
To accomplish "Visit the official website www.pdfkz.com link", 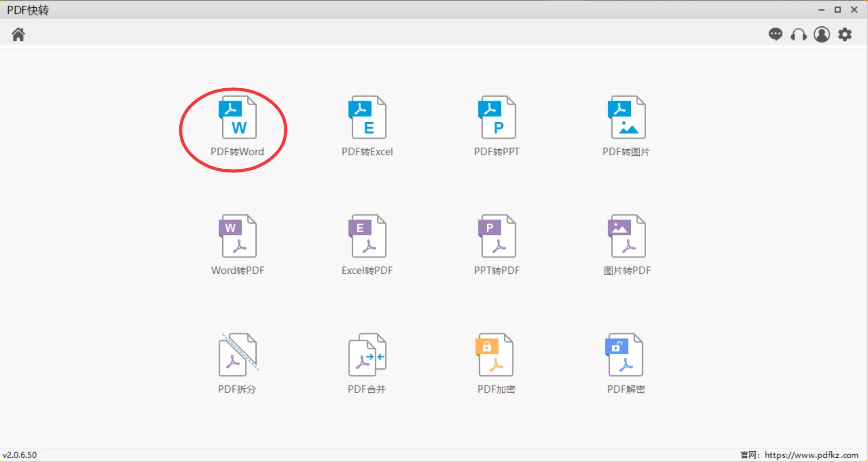I will point(811,455).
